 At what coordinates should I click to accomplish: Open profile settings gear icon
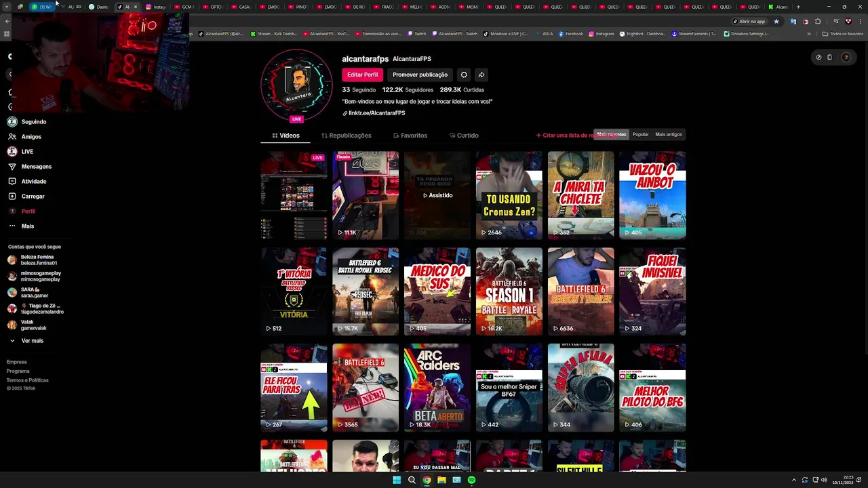click(x=464, y=75)
